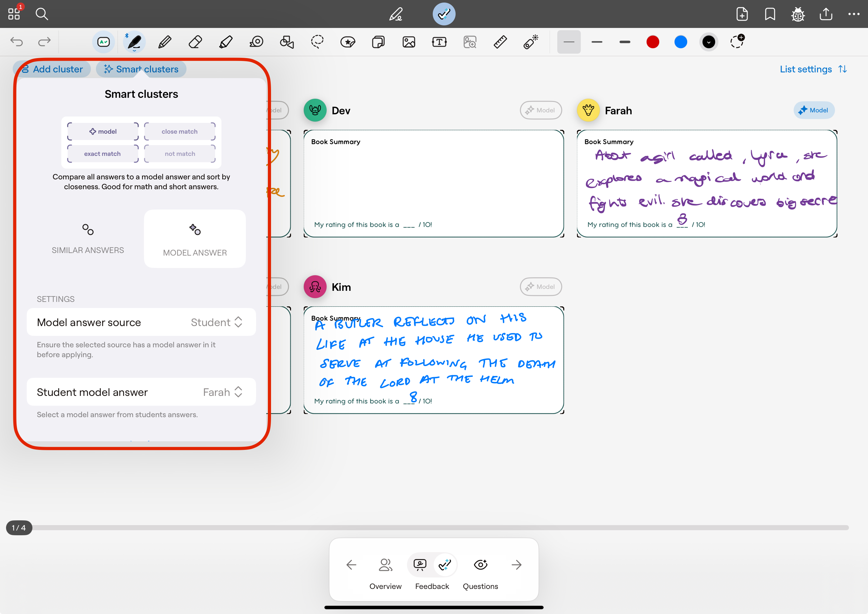This screenshot has width=868, height=614.
Task: Click the Add cluster button
Action: pos(52,69)
